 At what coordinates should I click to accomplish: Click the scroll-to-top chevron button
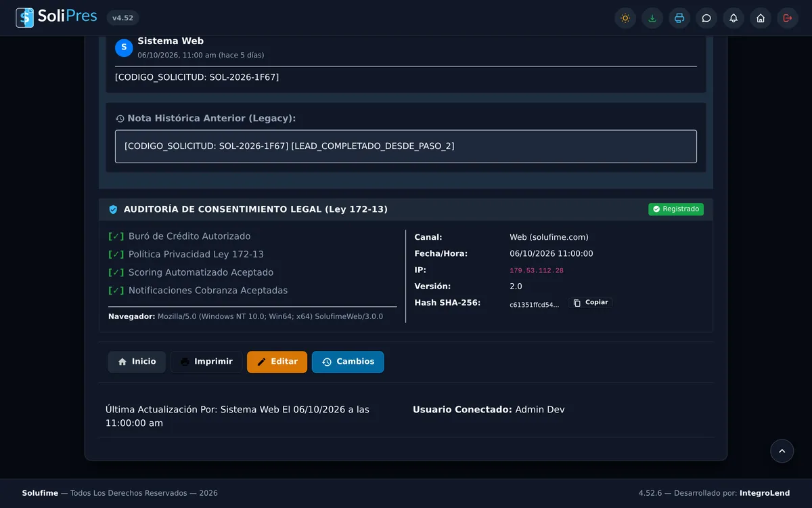(782, 451)
